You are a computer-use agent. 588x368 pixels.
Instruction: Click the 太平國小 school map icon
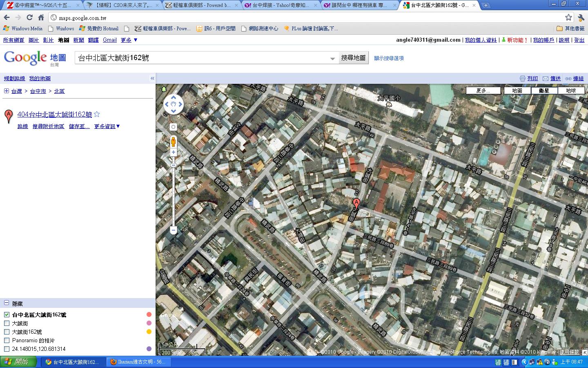pos(389,104)
